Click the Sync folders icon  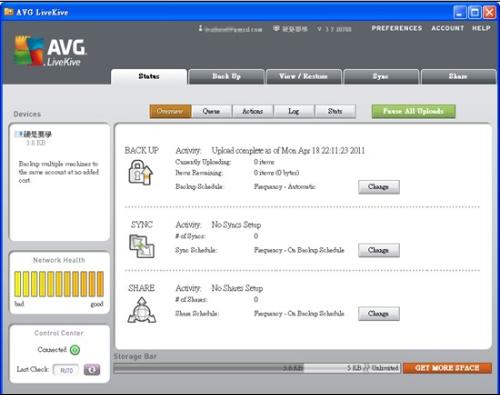(x=142, y=246)
